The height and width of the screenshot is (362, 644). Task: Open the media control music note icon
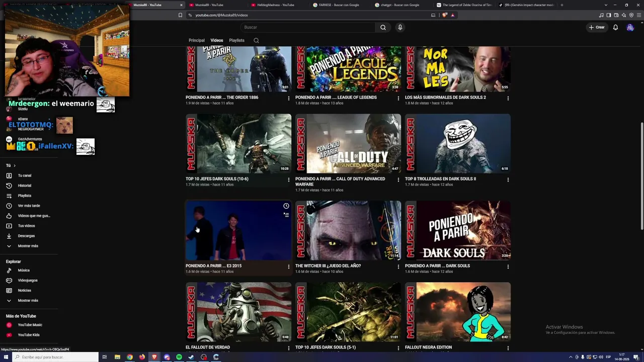tap(601, 15)
